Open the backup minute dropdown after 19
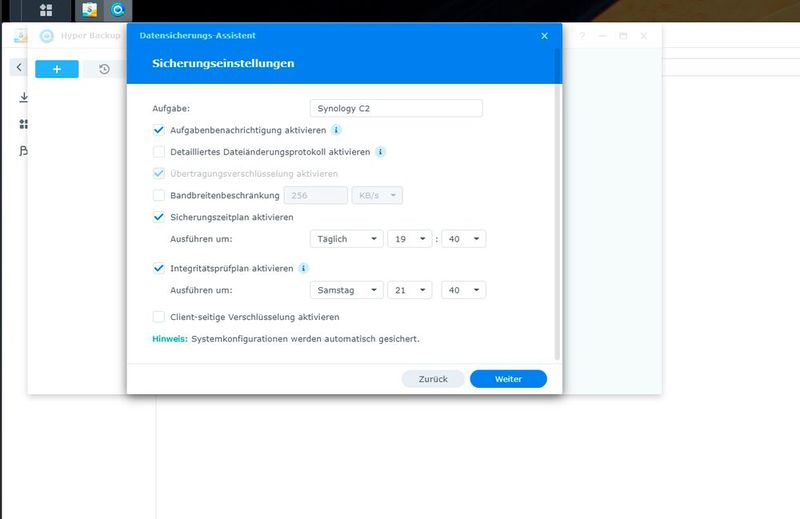Viewport: 800px width, 519px height. 463,239
